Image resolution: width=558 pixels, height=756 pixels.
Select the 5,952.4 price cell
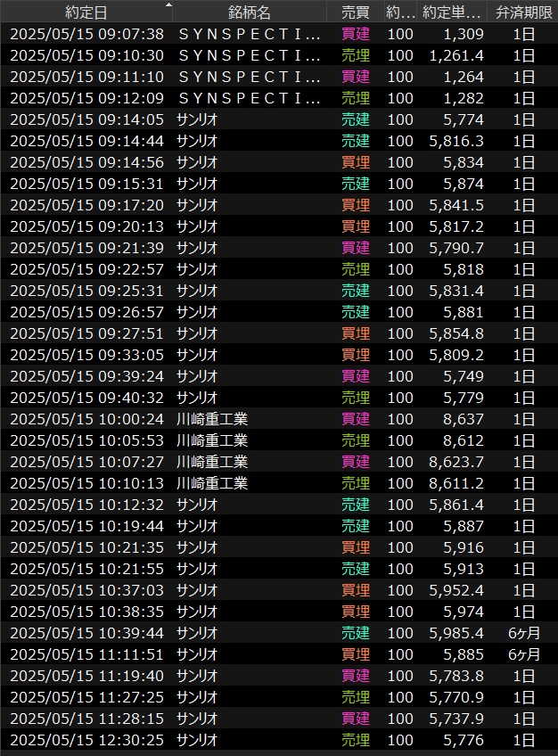(x=456, y=589)
